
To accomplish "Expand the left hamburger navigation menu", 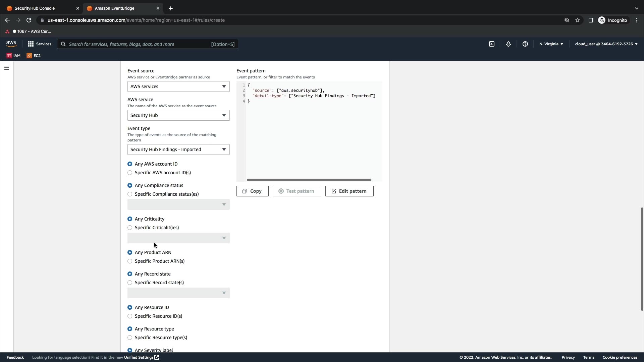I will [6, 68].
